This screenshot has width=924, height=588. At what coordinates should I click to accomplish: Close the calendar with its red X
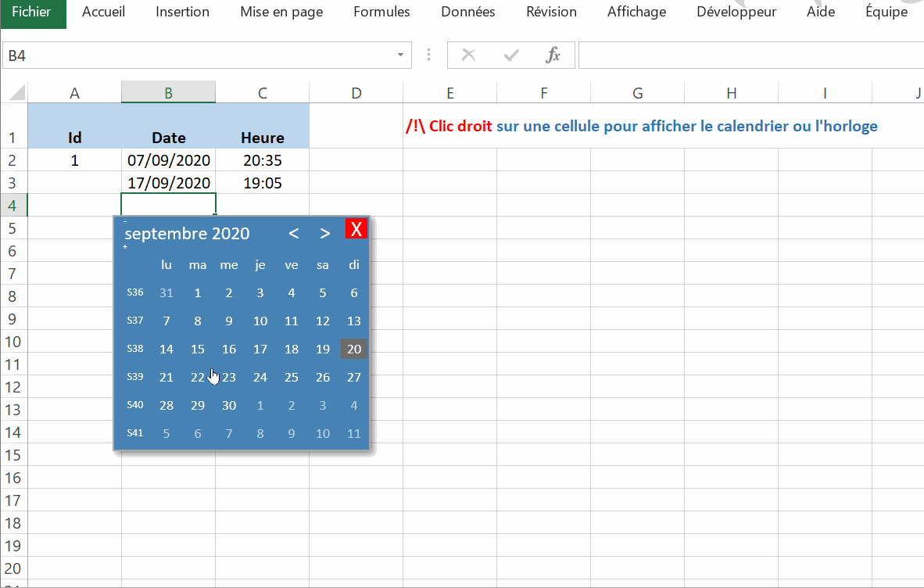pos(356,228)
